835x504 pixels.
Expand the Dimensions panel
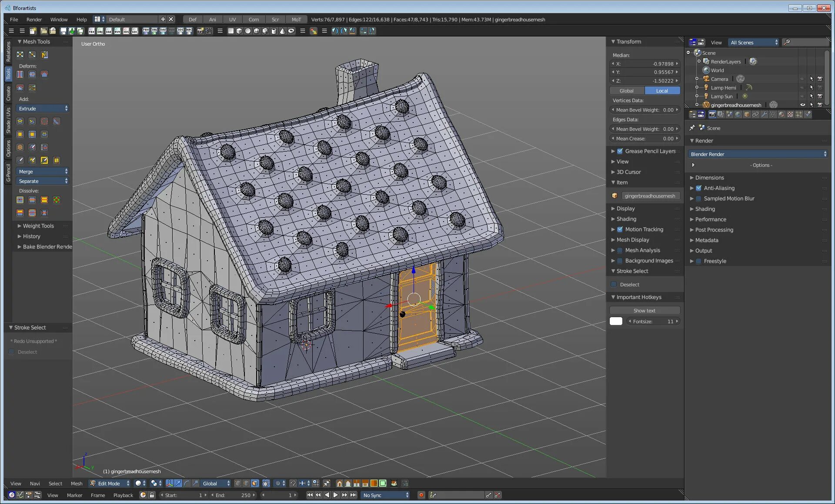click(x=709, y=178)
